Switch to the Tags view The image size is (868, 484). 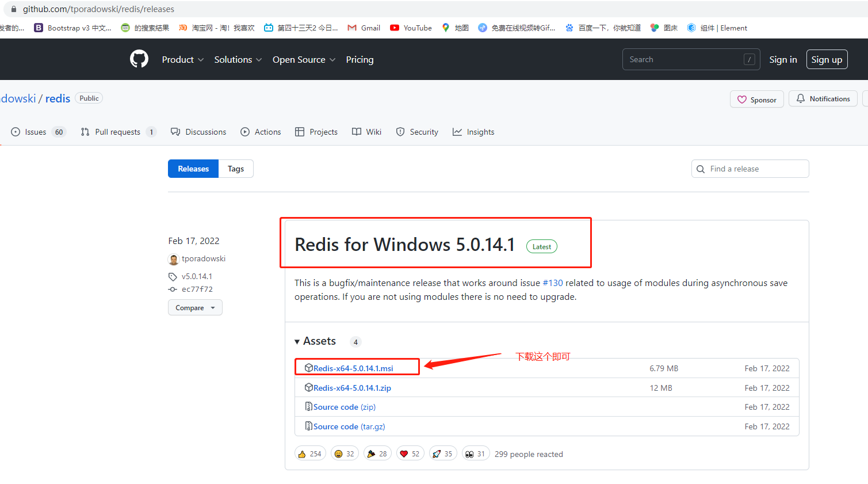[x=236, y=169]
